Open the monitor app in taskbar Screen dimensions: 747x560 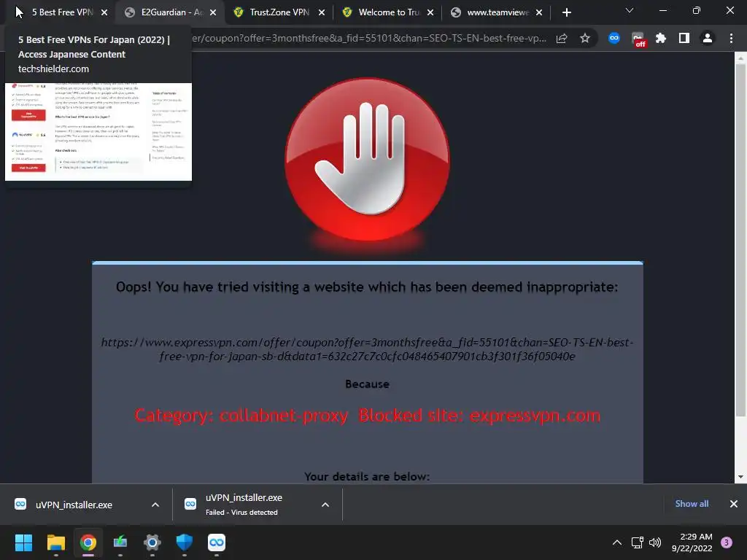click(x=120, y=542)
